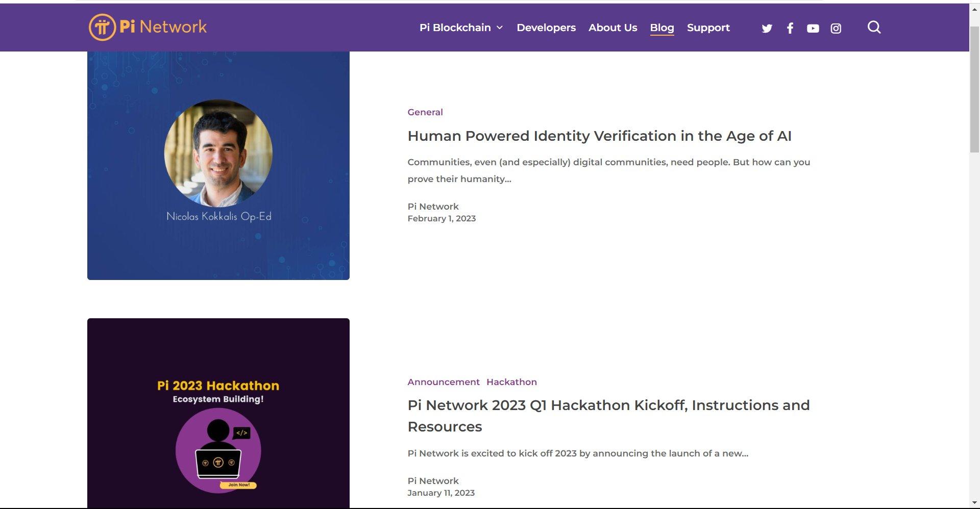Expand the Pi Blockchain dropdown menu
The height and width of the screenshot is (509, 980).
[461, 28]
